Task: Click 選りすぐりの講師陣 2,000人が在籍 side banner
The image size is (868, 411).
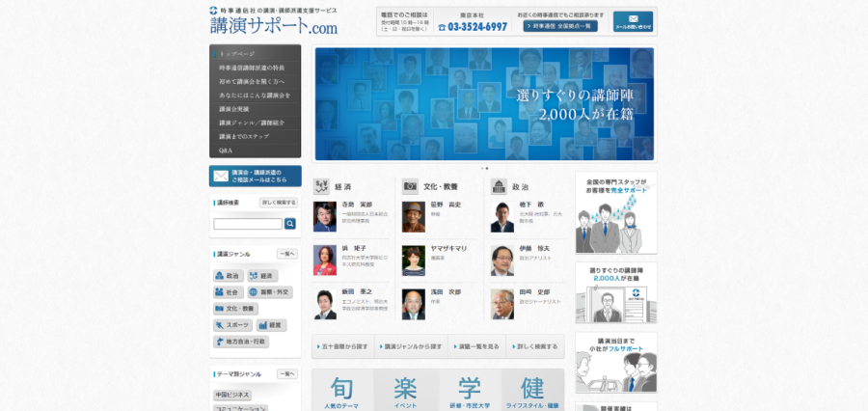Action: 616,292
